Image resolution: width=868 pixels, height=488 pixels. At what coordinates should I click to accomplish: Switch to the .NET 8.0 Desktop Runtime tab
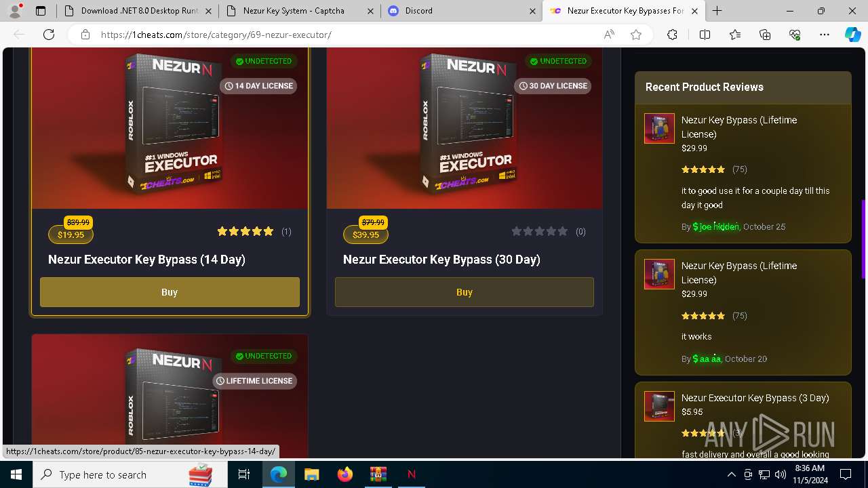(x=138, y=11)
